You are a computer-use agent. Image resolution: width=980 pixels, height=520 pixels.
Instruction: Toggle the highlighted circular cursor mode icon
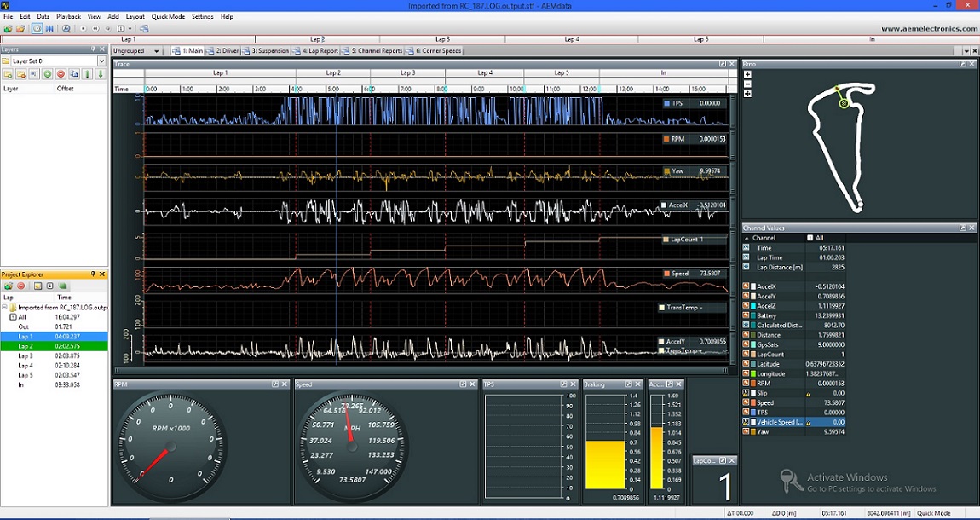37,29
